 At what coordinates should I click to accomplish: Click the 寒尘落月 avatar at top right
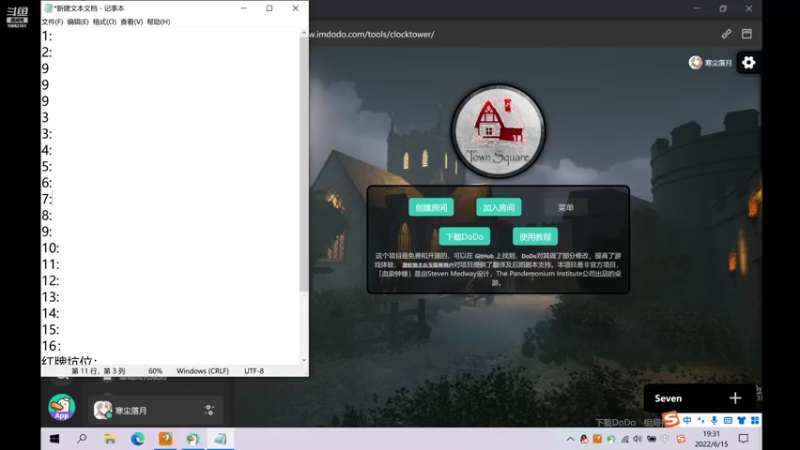695,63
